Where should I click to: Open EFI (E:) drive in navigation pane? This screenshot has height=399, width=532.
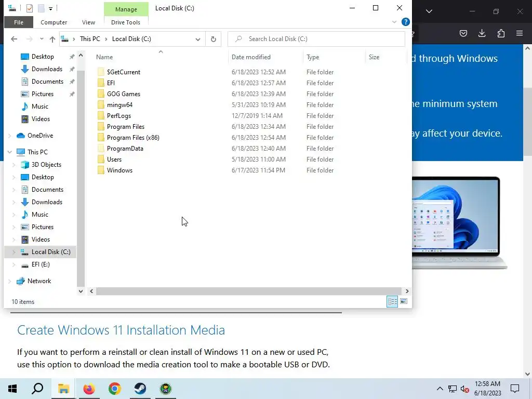tap(41, 264)
